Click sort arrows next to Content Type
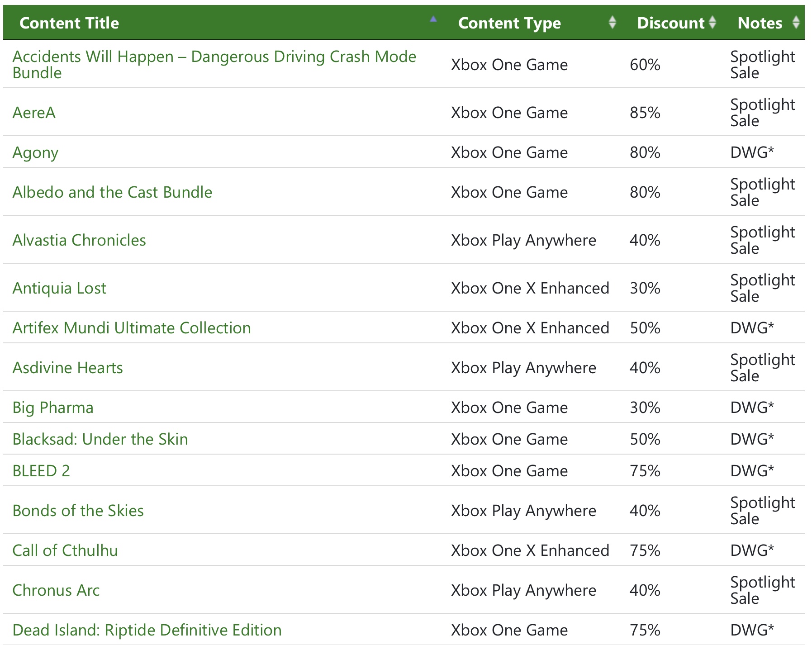The image size is (812, 645). [612, 22]
